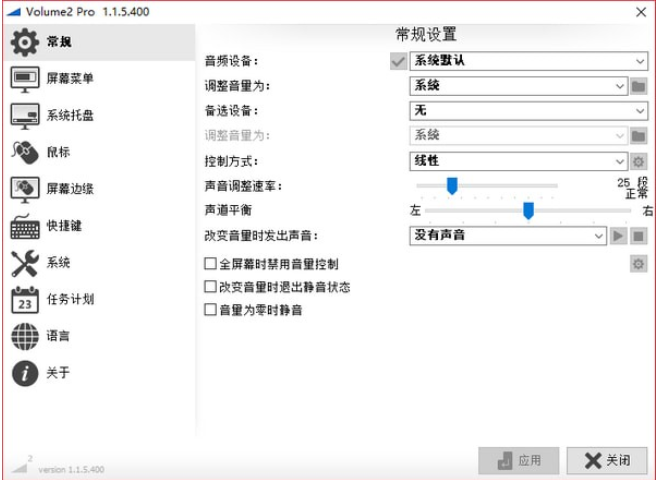657x480 pixels.
Task: Enable 全屏幕时禁用音量控制 checkbox
Action: [210, 265]
